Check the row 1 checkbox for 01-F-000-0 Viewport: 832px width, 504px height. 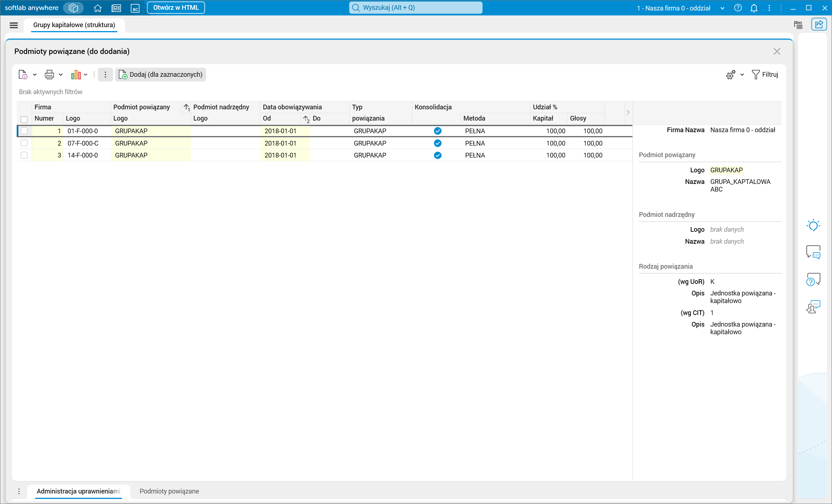[x=24, y=131]
